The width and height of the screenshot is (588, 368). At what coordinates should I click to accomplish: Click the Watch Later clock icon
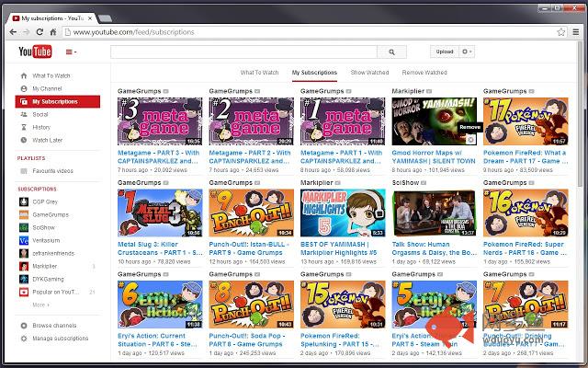pyautogui.click(x=24, y=140)
